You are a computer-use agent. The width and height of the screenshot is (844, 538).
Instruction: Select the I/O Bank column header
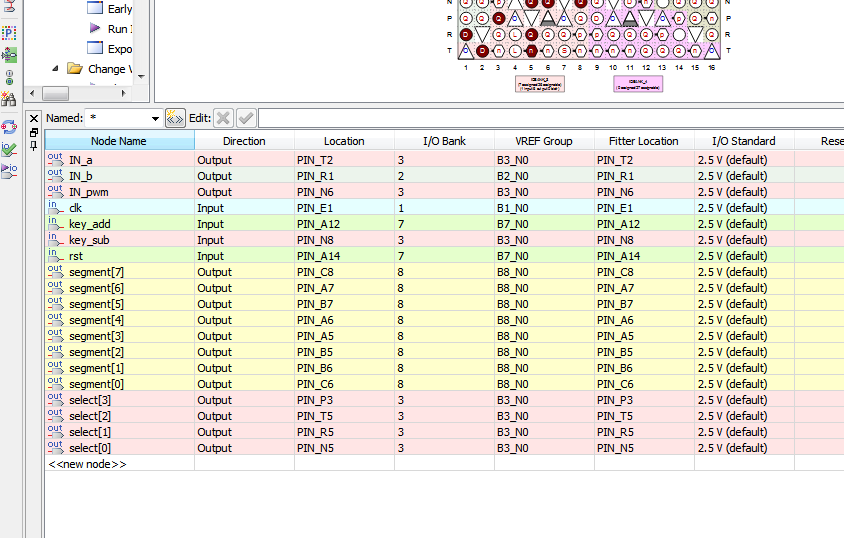[444, 141]
